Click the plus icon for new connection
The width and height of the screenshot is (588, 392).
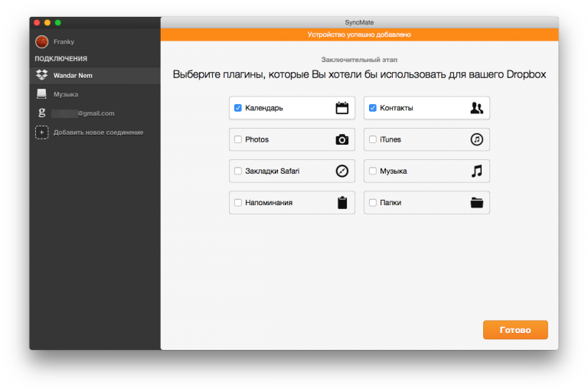[x=41, y=132]
